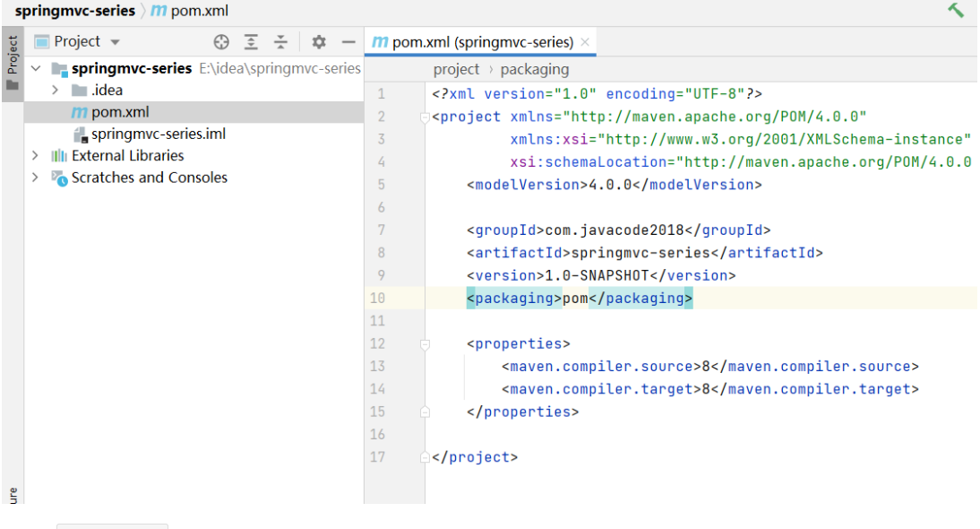Click the Collapse All icon in Project panel

tap(281, 42)
